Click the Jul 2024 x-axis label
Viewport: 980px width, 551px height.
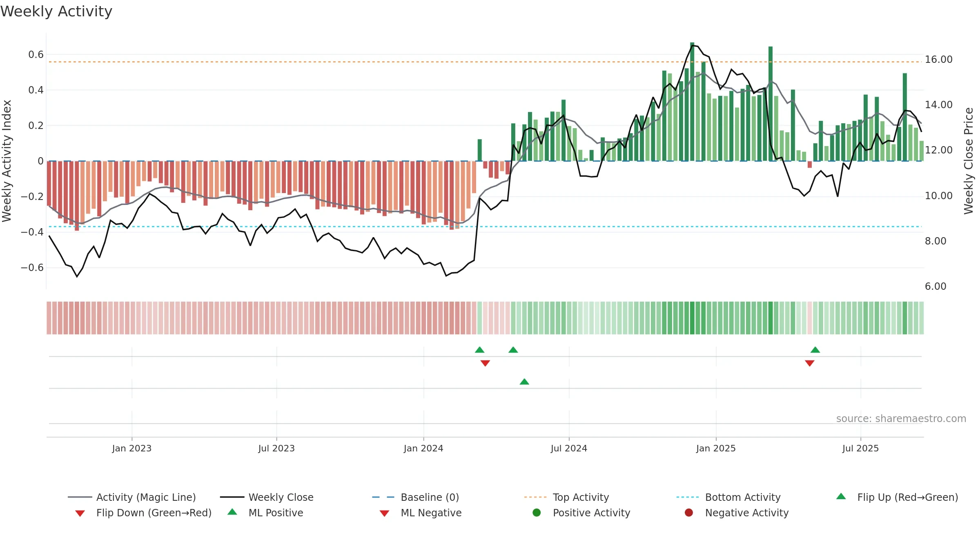click(x=569, y=448)
